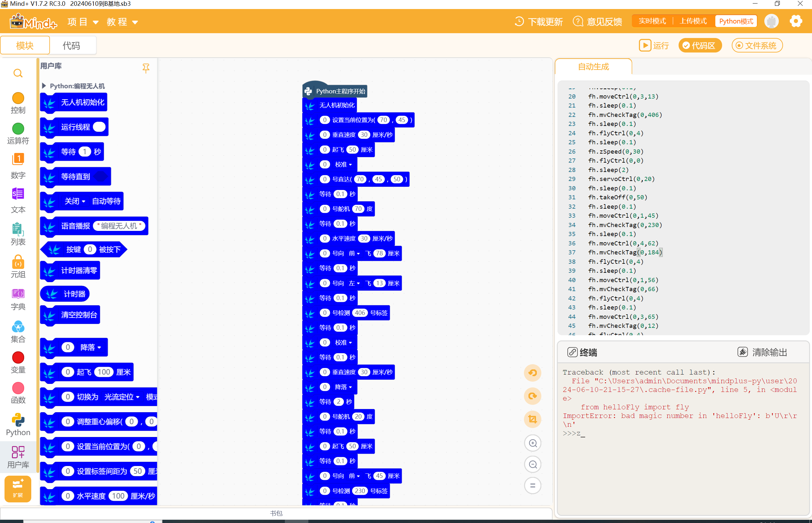Select the 变量 category red circle
This screenshot has height=523, width=812.
pyautogui.click(x=18, y=357)
